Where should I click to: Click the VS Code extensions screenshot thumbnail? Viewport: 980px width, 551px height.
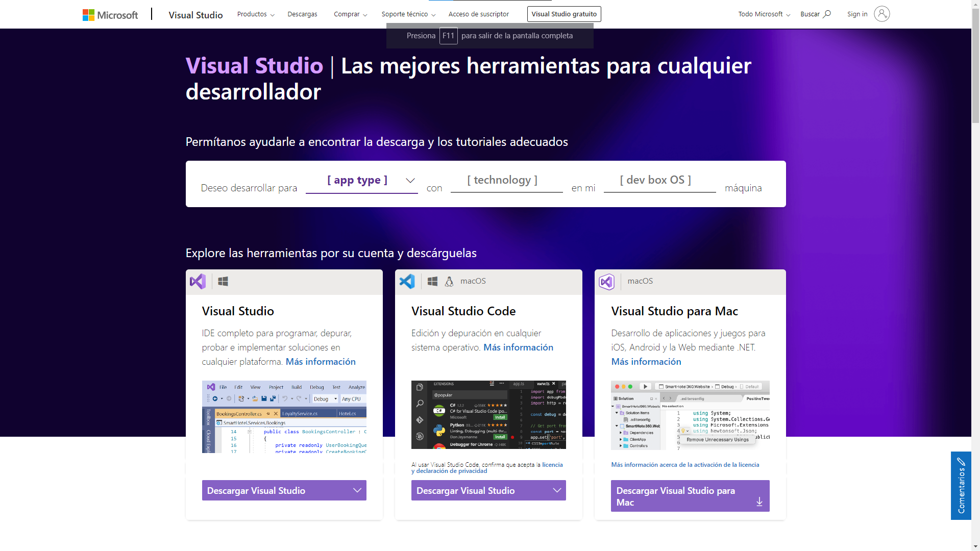pos(488,415)
